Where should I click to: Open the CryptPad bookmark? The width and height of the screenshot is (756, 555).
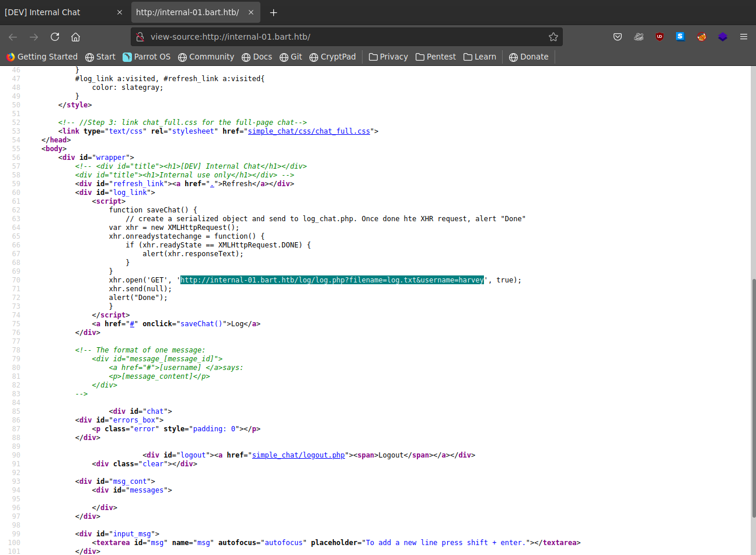click(x=333, y=57)
